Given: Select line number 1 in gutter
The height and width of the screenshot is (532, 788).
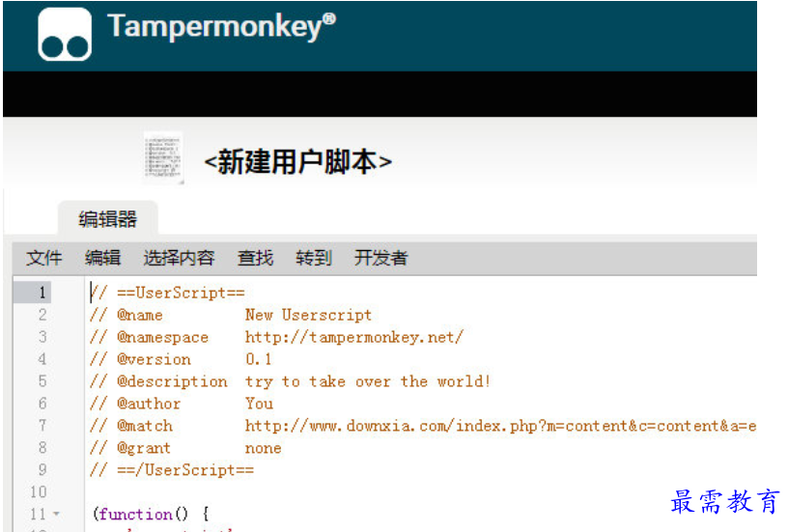Looking at the screenshot, I should point(42,293).
